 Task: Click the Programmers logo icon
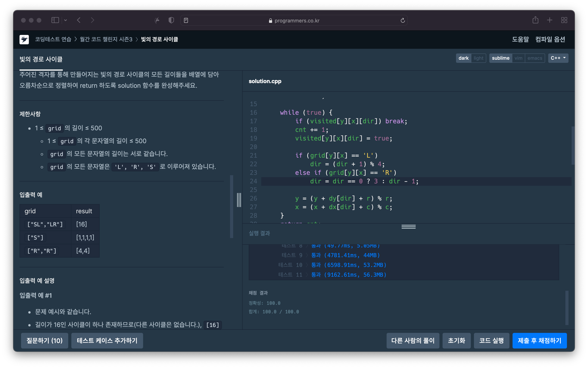(24, 39)
